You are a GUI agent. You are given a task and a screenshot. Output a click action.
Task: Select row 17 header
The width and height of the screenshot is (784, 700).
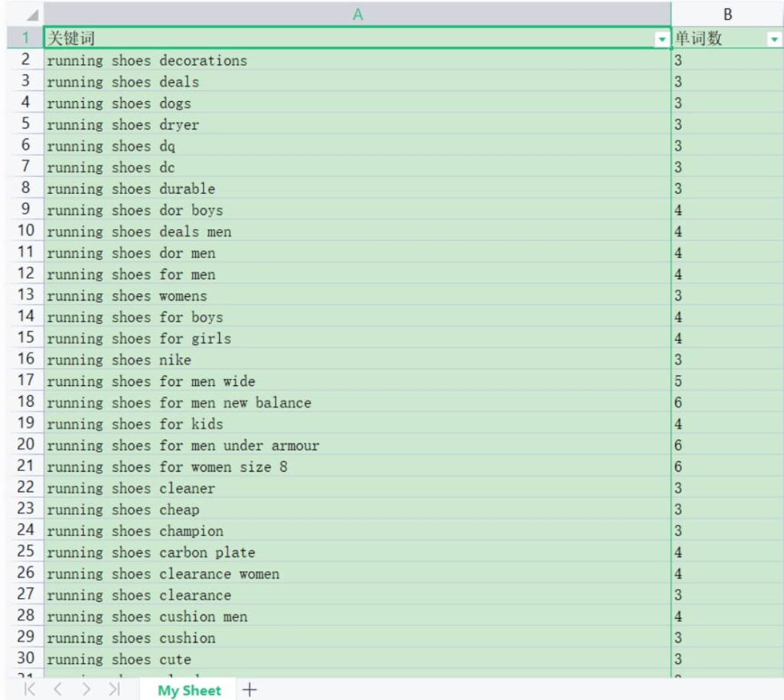(x=25, y=381)
